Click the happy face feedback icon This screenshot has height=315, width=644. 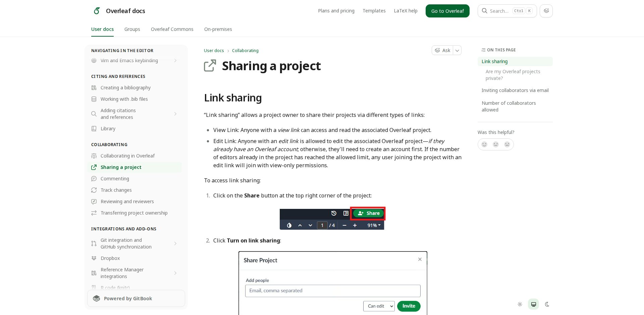pyautogui.click(x=484, y=144)
